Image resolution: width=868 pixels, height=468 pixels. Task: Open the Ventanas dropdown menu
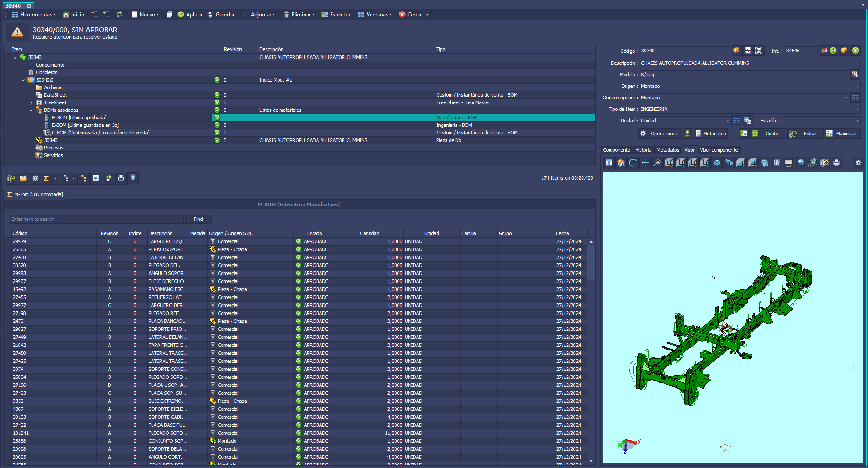pos(375,15)
